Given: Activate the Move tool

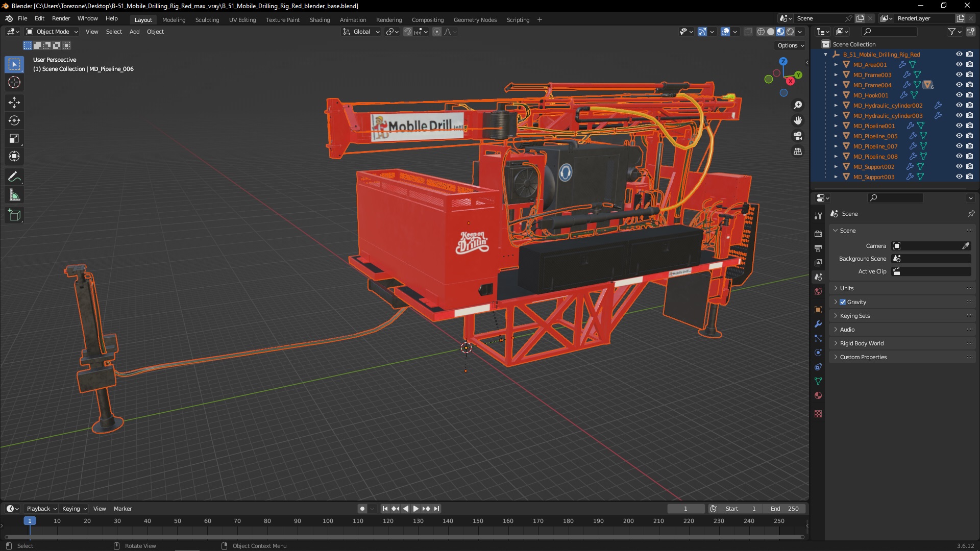Looking at the screenshot, I should point(14,103).
